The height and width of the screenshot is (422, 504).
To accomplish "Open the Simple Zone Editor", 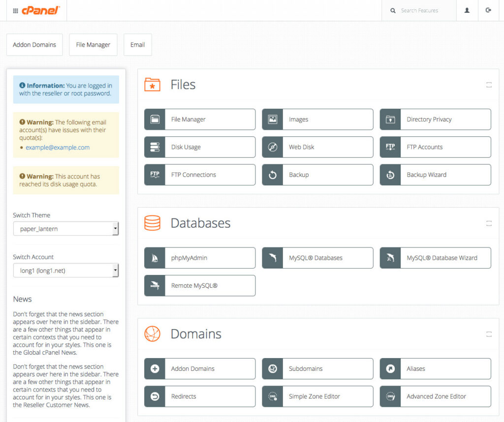I will tap(317, 396).
